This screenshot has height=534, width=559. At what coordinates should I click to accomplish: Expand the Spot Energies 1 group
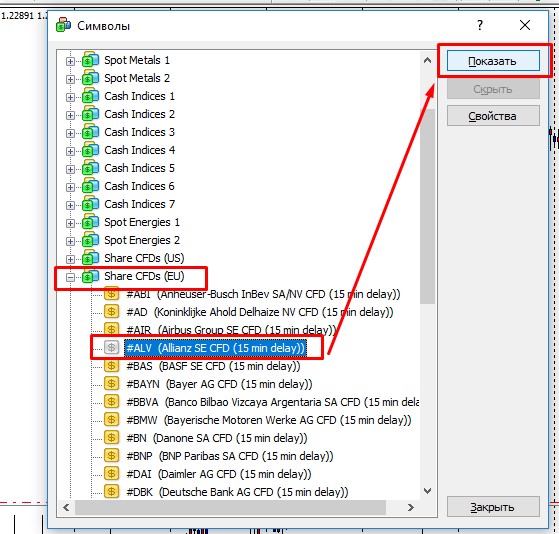coord(70,223)
